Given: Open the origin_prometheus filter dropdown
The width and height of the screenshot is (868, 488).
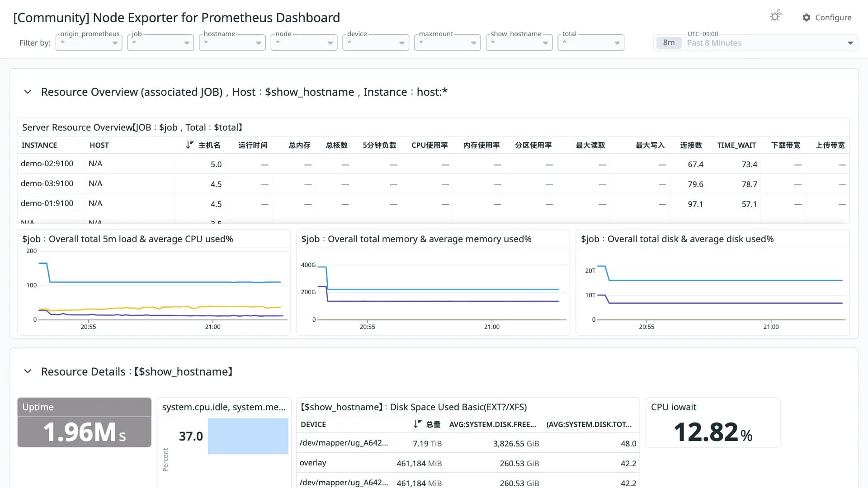Looking at the screenshot, I should [x=89, y=42].
